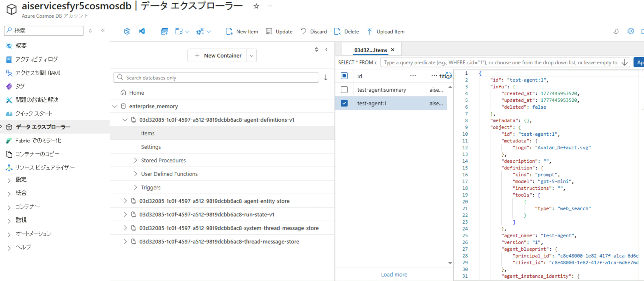Screen dimensions: 644x281
Task: Open Data Explorer settings gear
Action: tap(630, 31)
